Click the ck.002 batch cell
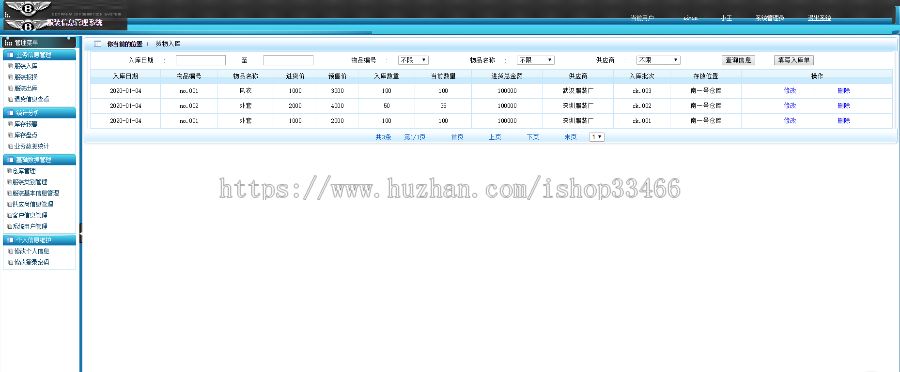 641,106
